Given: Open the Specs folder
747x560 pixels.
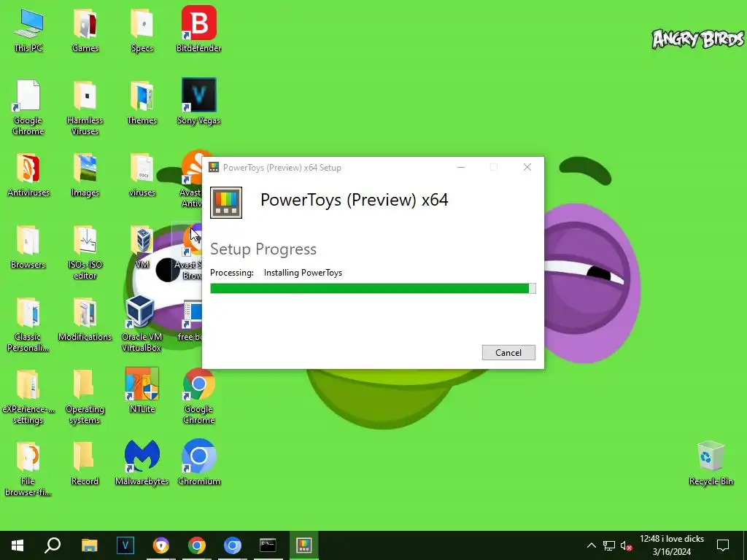Looking at the screenshot, I should click(142, 30).
